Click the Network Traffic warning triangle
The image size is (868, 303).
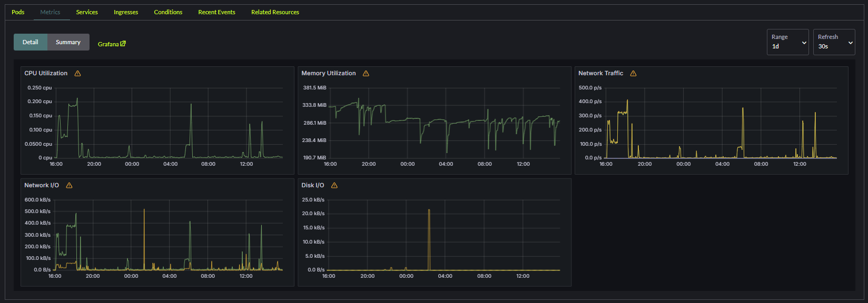coord(633,74)
